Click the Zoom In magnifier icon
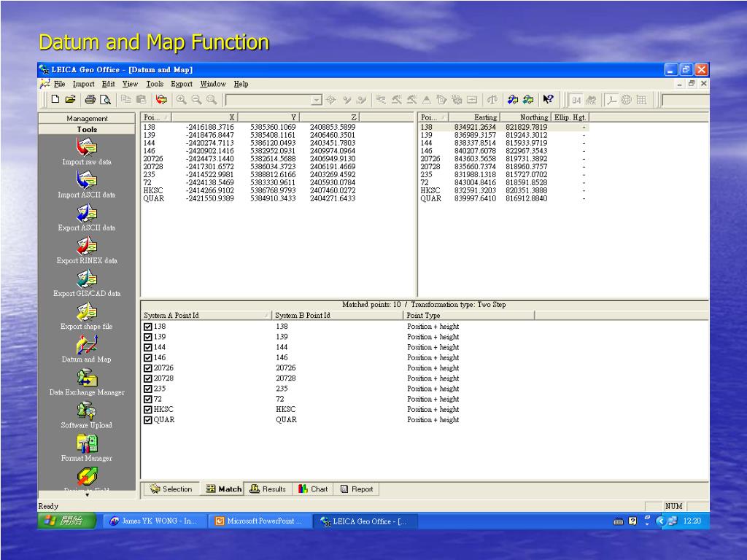Viewport: 747px width, 560px height. [181, 99]
